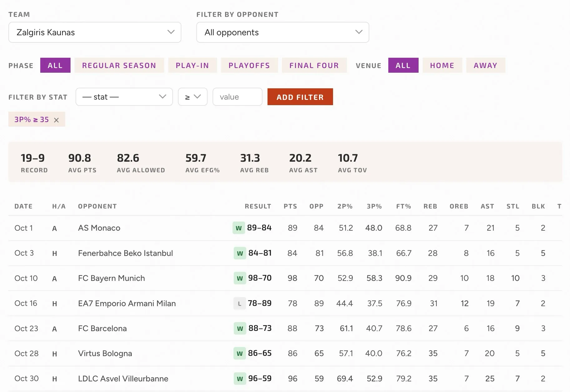Click the FC Barcelona opponent name
Image resolution: width=570 pixels, height=392 pixels.
pos(102,328)
